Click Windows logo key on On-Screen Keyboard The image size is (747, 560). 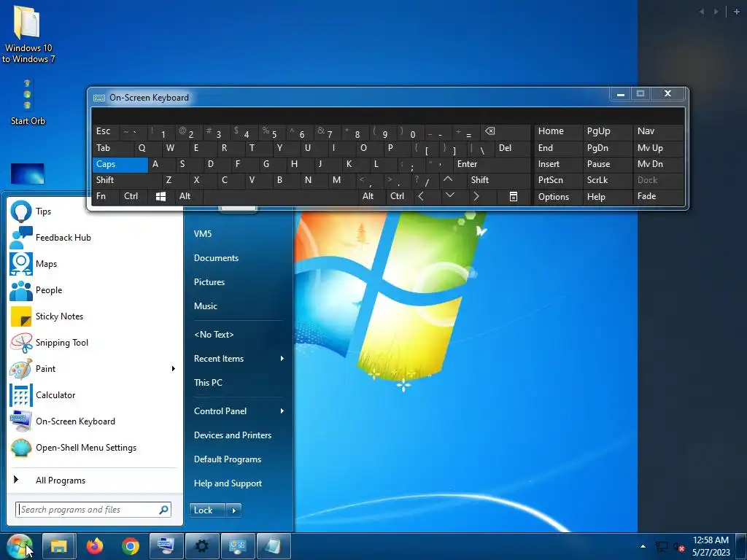(161, 196)
